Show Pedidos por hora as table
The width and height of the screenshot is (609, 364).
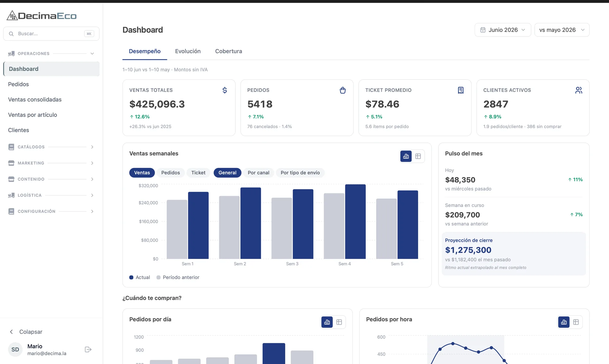tap(576, 322)
